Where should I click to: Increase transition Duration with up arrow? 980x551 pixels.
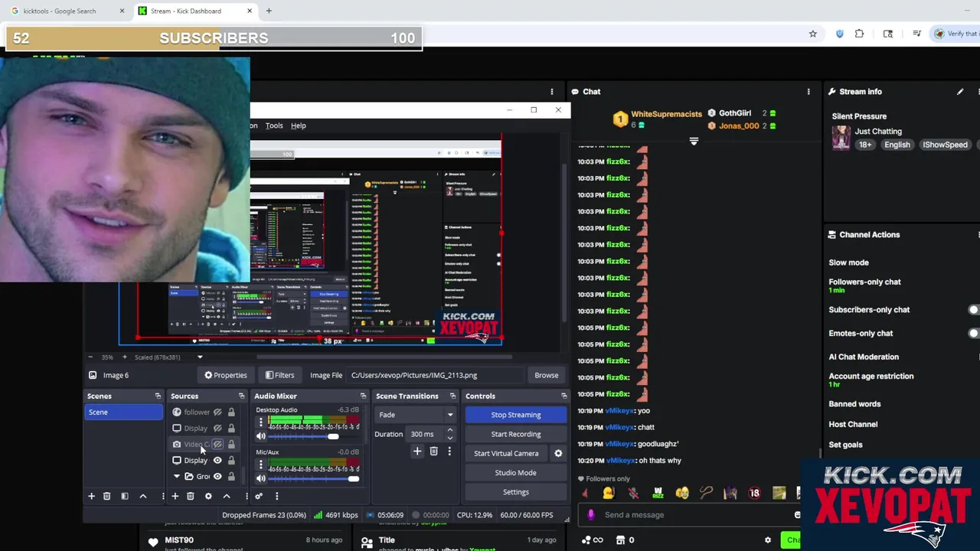pos(449,430)
